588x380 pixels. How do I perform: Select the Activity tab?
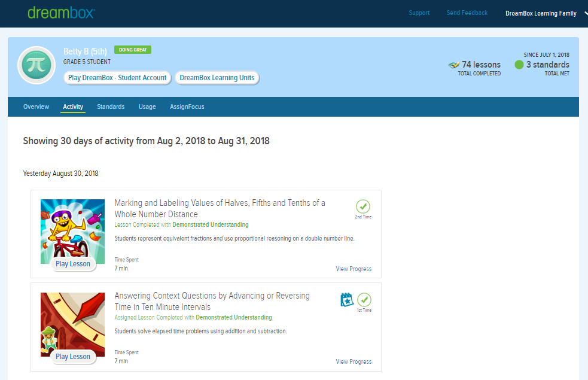[x=73, y=107]
